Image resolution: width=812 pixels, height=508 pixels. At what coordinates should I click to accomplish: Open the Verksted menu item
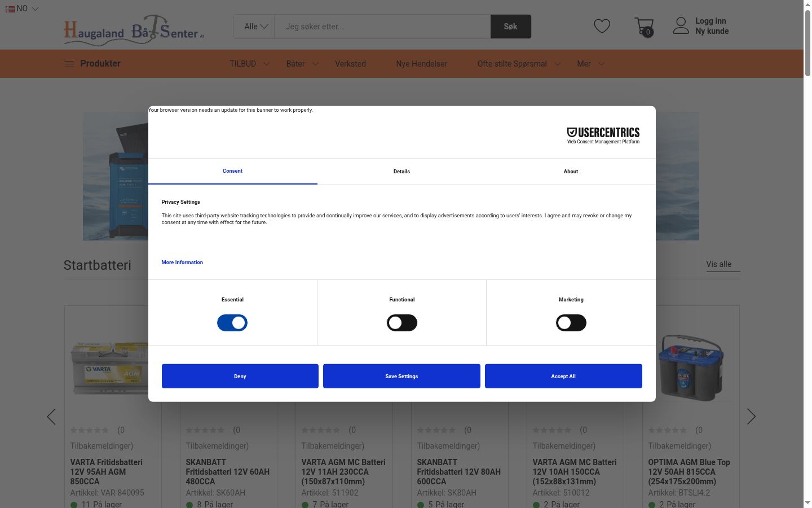point(350,64)
